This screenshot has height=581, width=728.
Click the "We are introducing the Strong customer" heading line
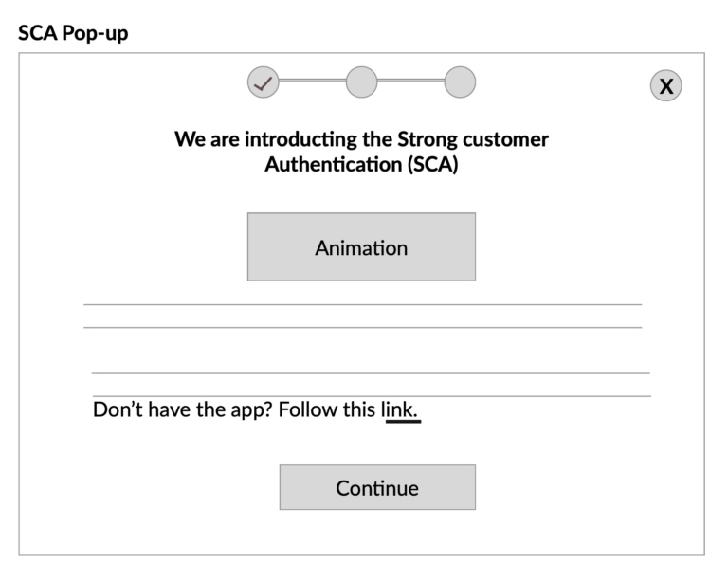[x=361, y=139]
